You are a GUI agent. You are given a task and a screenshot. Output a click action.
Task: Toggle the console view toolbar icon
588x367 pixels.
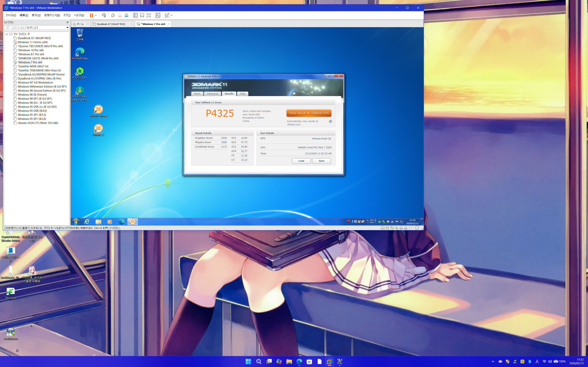(x=158, y=15)
